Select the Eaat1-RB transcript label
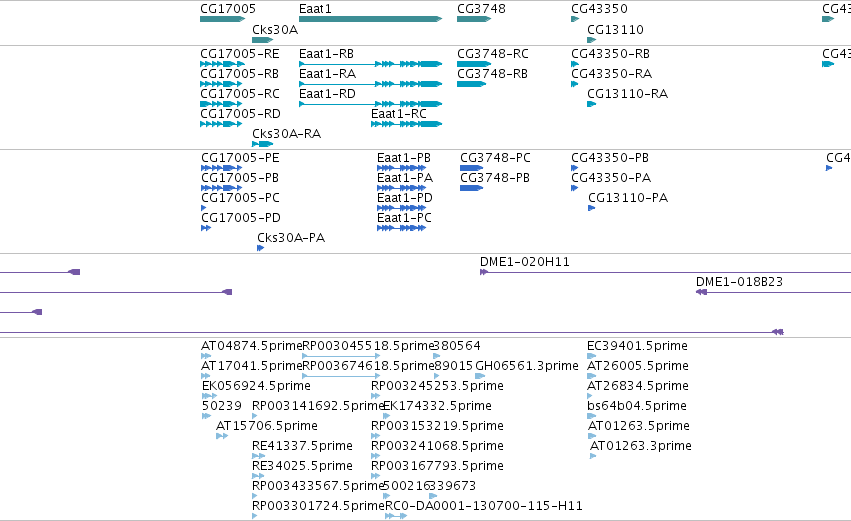The image size is (851, 521). 326,54
